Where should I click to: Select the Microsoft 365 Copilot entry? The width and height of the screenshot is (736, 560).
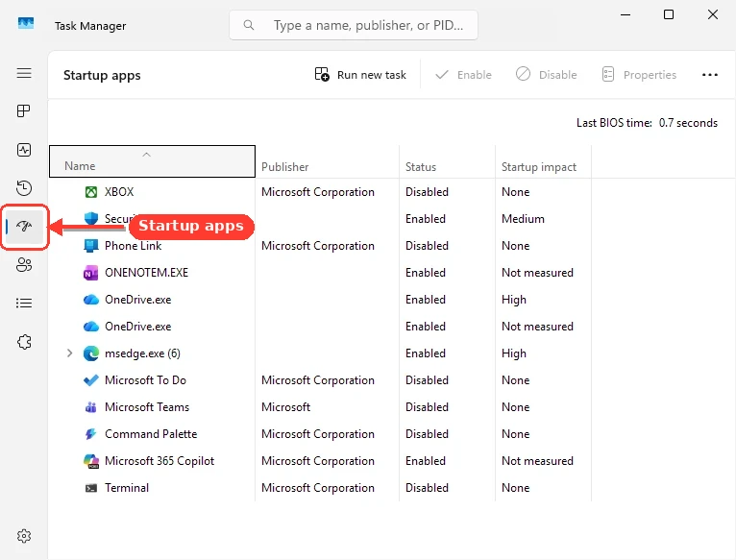[x=159, y=461]
